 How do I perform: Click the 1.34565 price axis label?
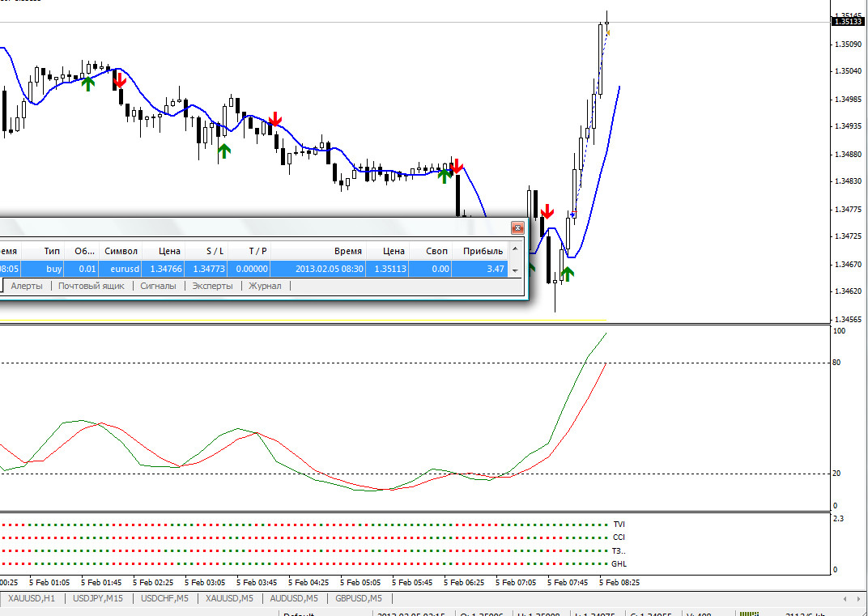pos(848,320)
